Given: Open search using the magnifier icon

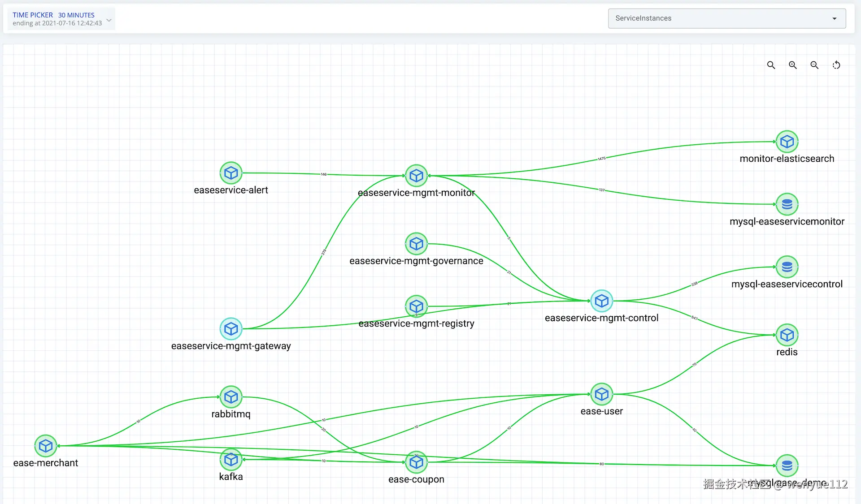Looking at the screenshot, I should tap(771, 65).
